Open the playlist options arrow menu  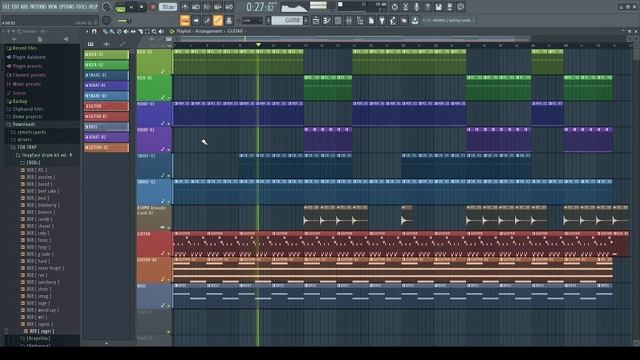[x=87, y=31]
